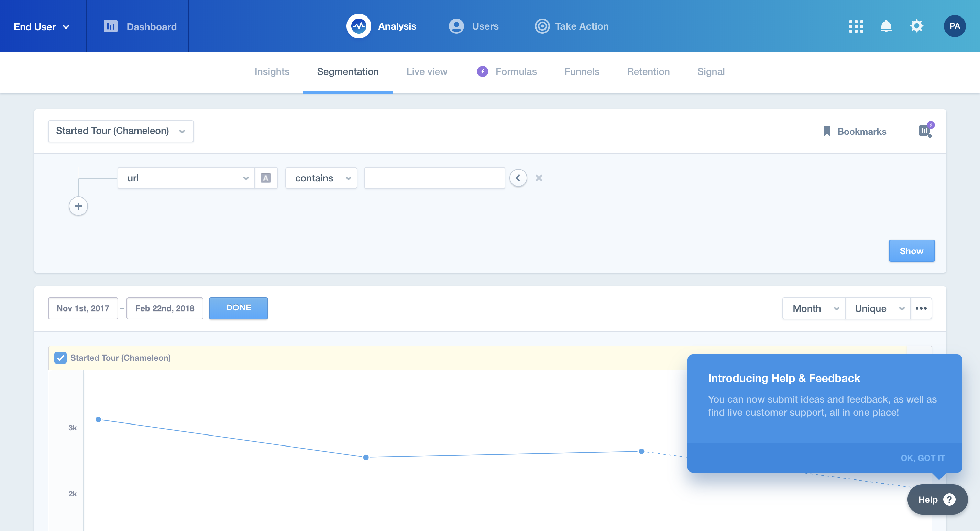Expand the End User project dropdown

[42, 26]
